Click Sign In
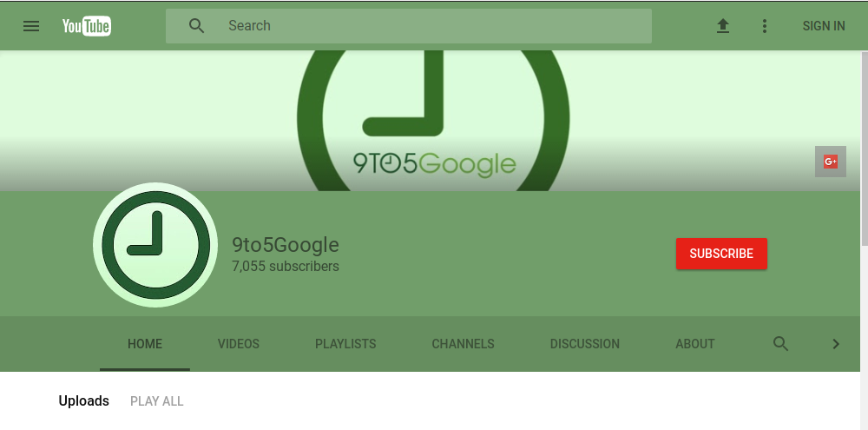The width and height of the screenshot is (868, 430). coord(824,26)
